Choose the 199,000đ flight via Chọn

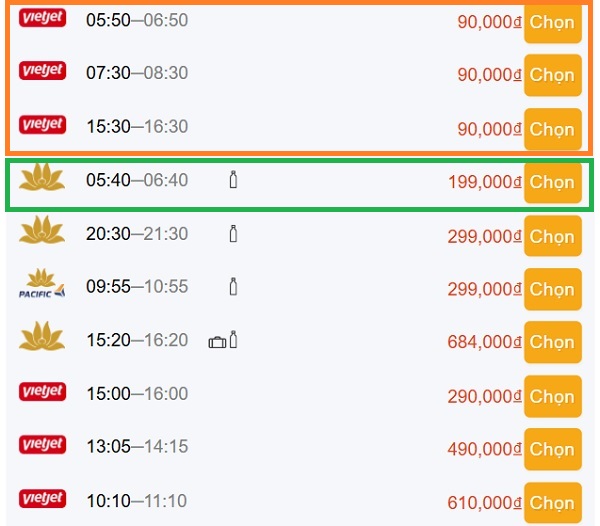tap(552, 183)
